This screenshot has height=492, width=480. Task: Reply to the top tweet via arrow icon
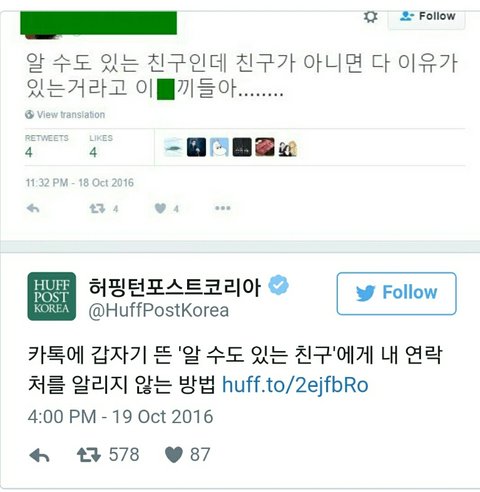[33, 208]
